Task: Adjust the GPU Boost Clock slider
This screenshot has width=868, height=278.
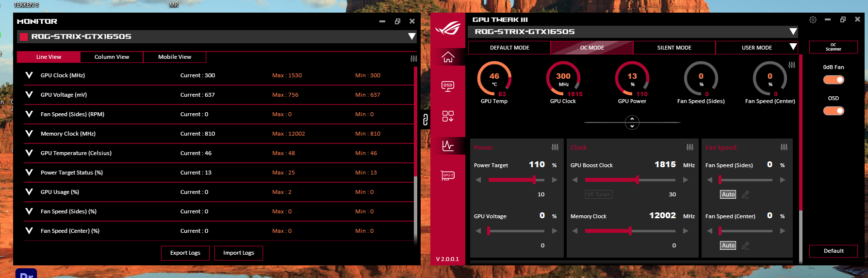Action: tap(630, 180)
